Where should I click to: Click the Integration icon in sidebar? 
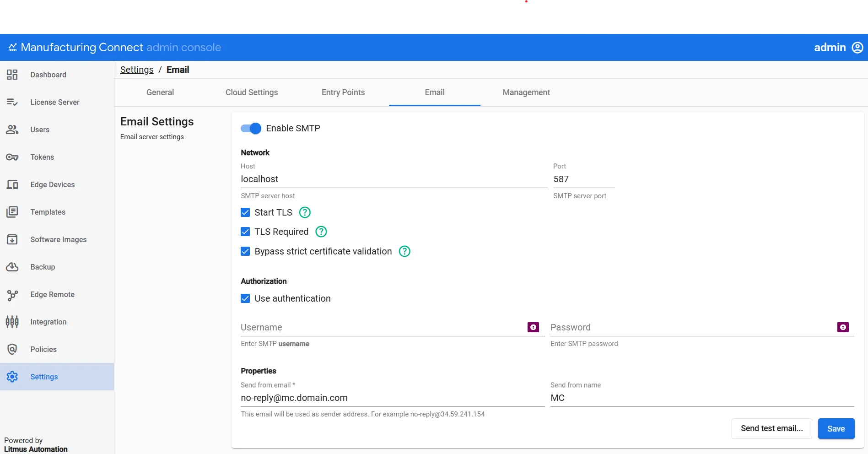(12, 322)
